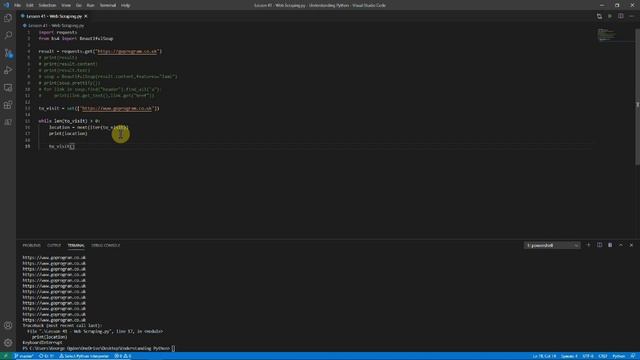Split the terminal panel

pyautogui.click(x=599, y=245)
